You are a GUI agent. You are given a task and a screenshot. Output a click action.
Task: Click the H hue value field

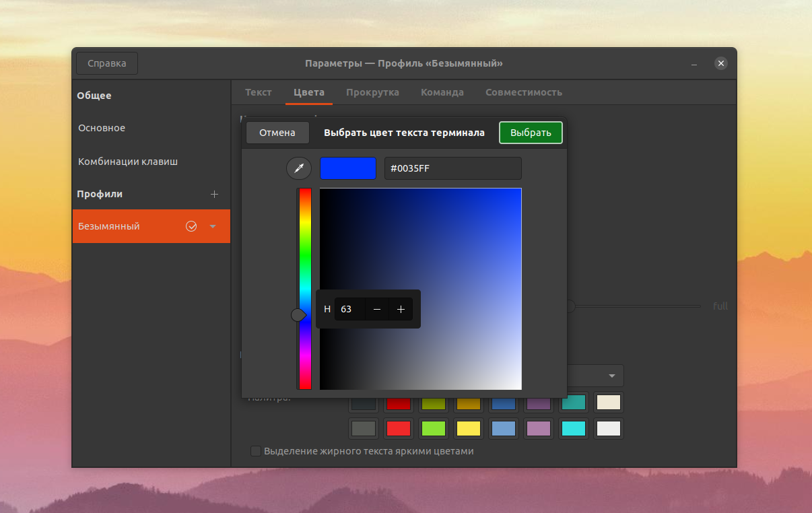click(x=349, y=309)
